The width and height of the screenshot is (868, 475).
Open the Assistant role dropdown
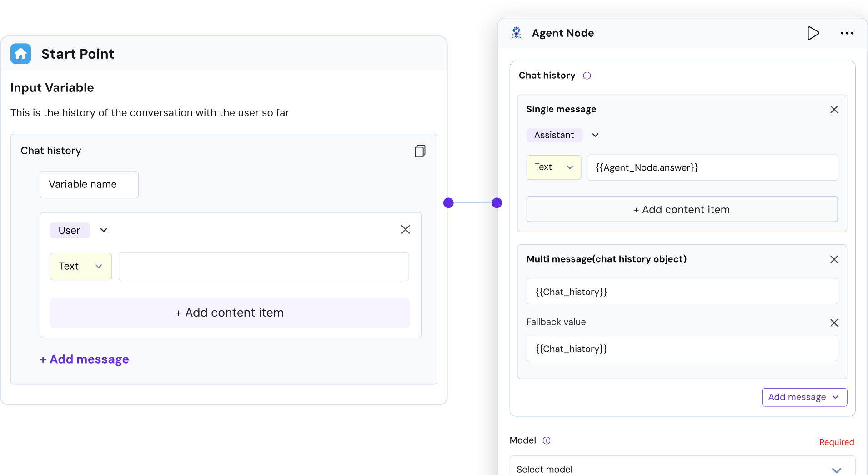pos(595,135)
